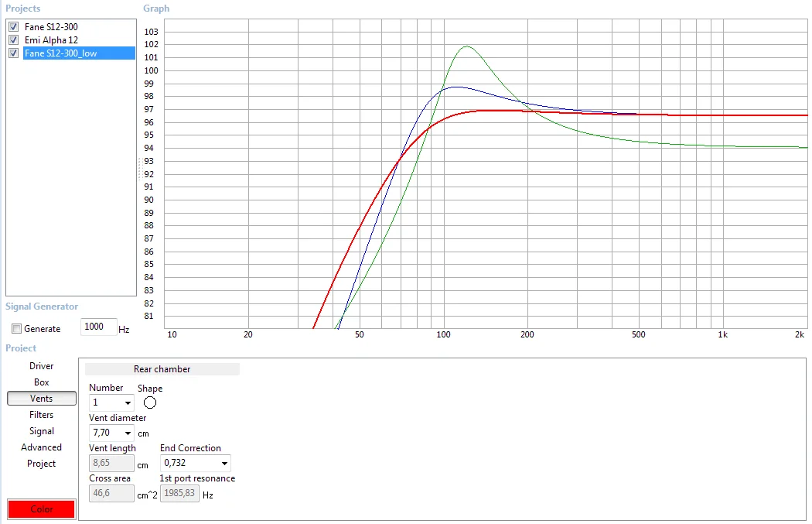Click the graph panel splitter handle

click(140, 169)
